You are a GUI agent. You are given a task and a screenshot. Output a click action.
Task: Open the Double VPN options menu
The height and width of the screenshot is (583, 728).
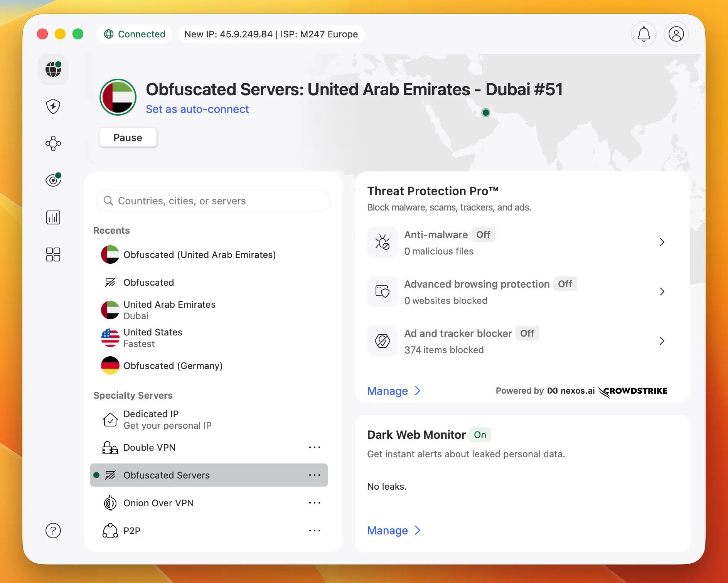(x=315, y=447)
